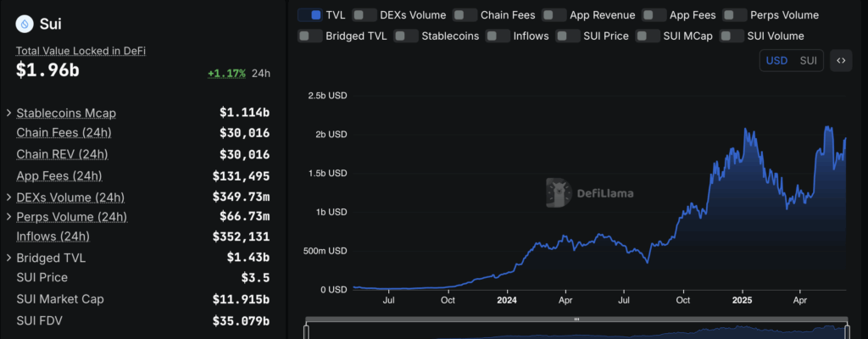Click the Sui chain logo icon
The image size is (868, 339).
[x=25, y=24]
